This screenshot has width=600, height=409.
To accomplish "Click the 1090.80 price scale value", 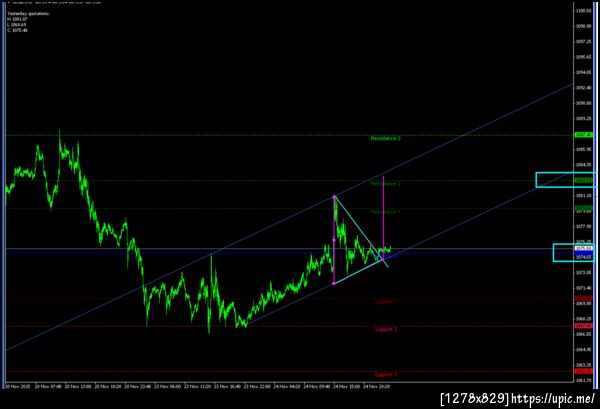I will tap(583, 103).
